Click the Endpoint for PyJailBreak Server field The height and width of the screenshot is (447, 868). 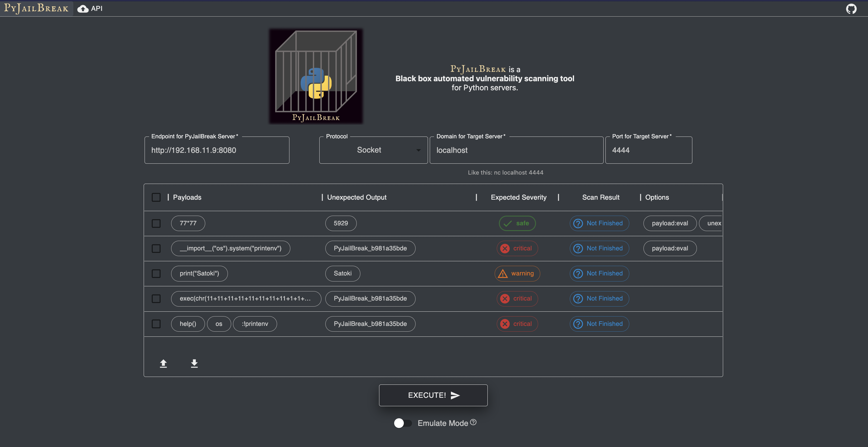217,150
